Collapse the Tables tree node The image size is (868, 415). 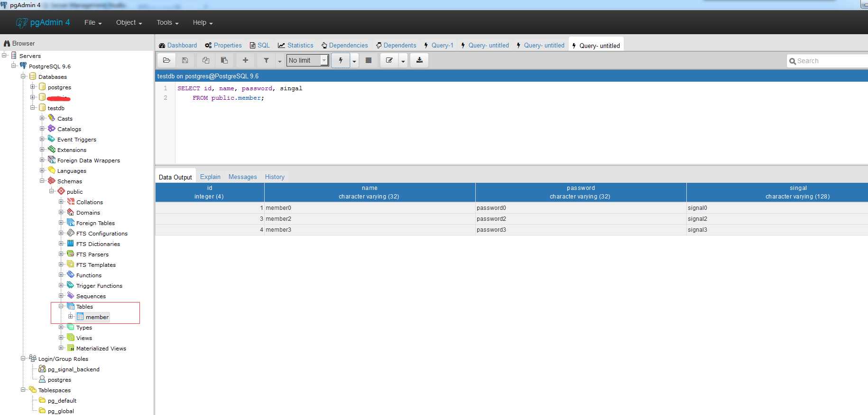coord(61,306)
